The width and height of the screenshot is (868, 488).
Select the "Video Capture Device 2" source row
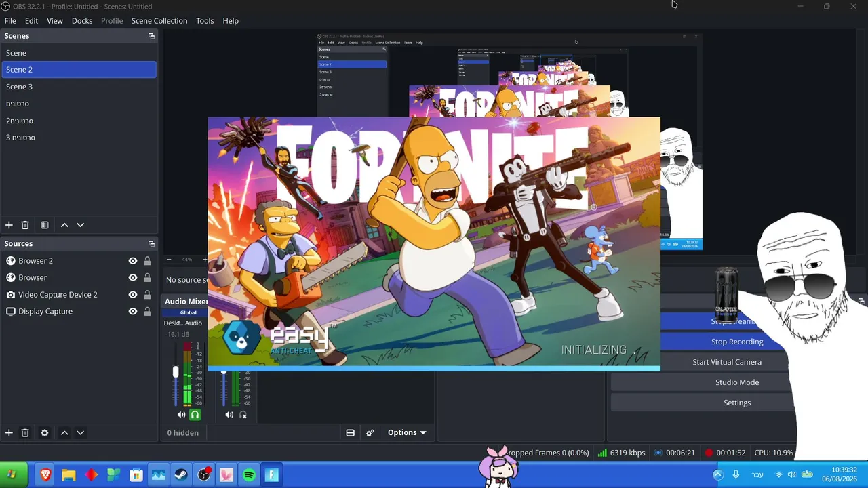tap(79, 295)
